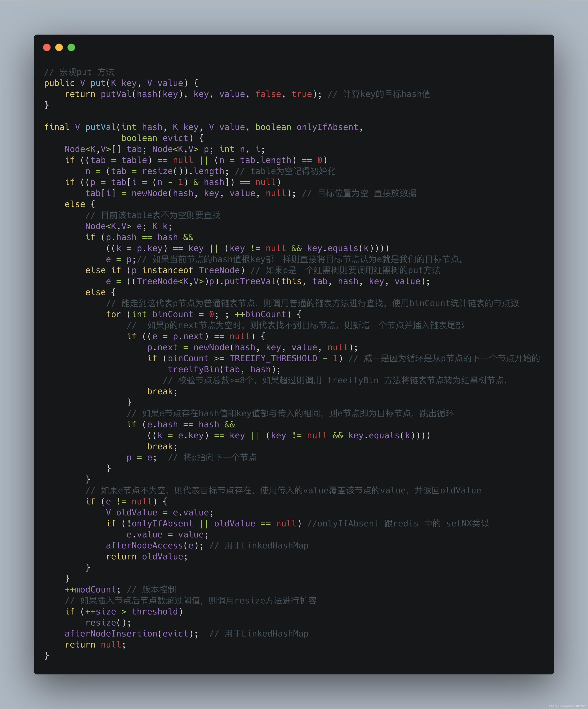This screenshot has width=588, height=709.
Task: Click the 'TREEIFY_THRESHOLD' constant
Action: [x=273, y=358]
